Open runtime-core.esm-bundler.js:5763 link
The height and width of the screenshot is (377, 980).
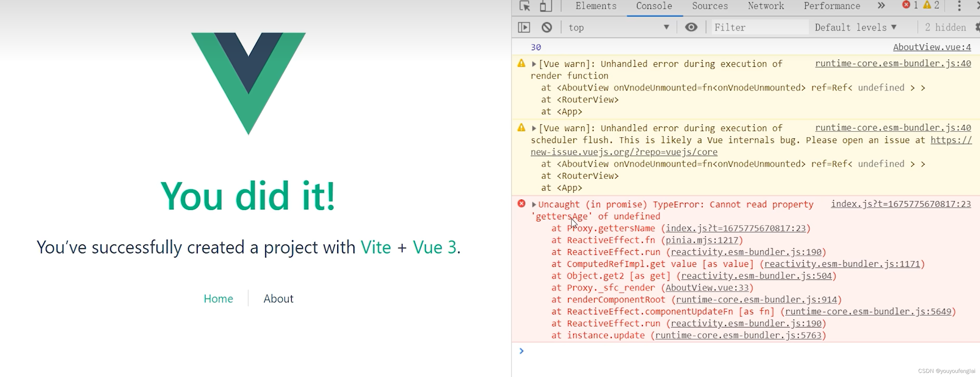[738, 336]
